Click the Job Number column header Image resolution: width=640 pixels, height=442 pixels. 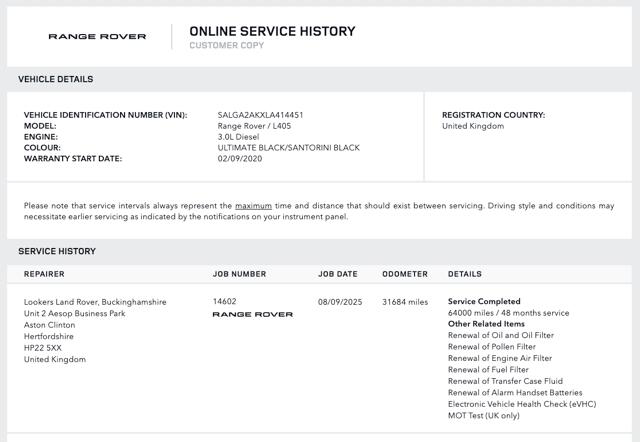point(240,274)
